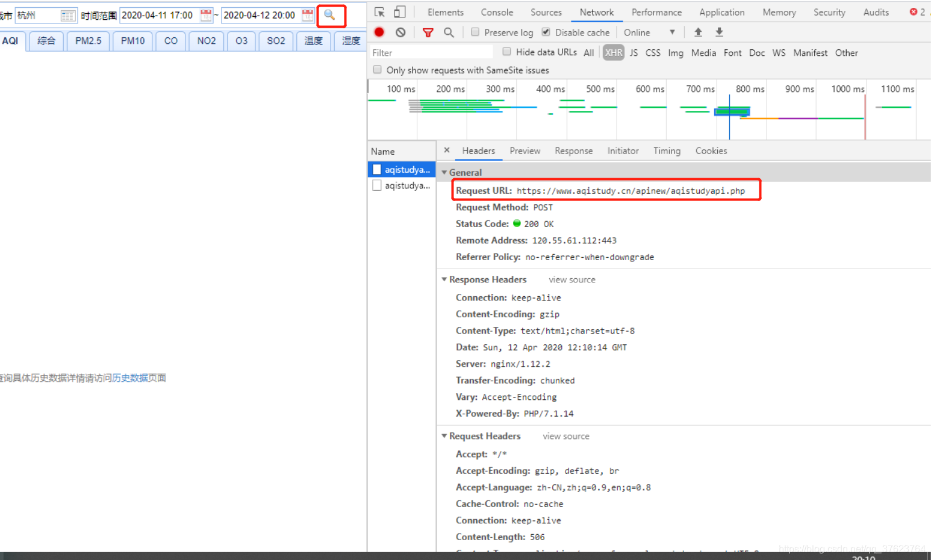
Task: Clear the network log icon
Action: 400,33
